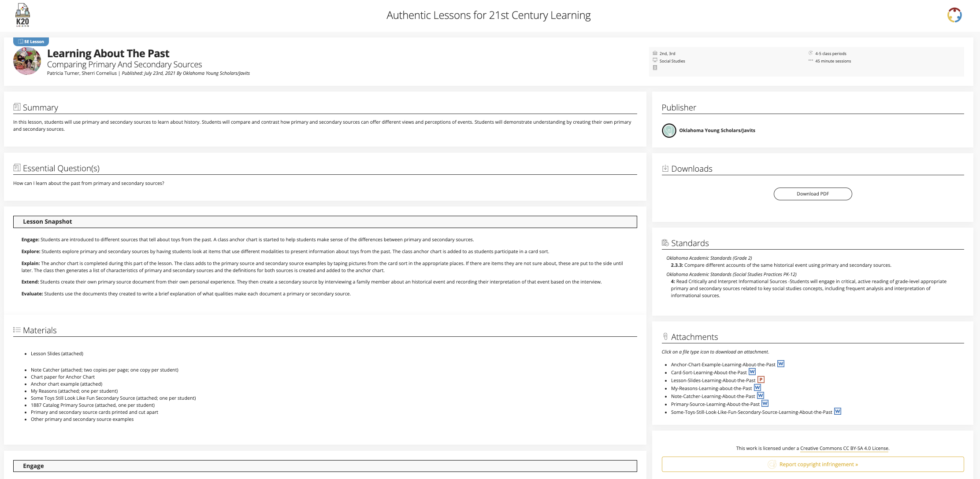Download the Anchor-Chart-Example Word attachment
The height and width of the screenshot is (479, 980).
(x=781, y=364)
